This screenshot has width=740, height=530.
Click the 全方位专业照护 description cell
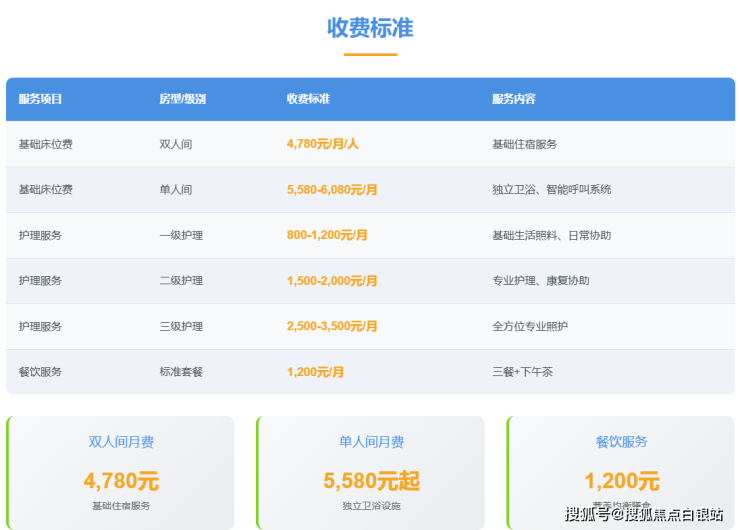click(x=530, y=326)
